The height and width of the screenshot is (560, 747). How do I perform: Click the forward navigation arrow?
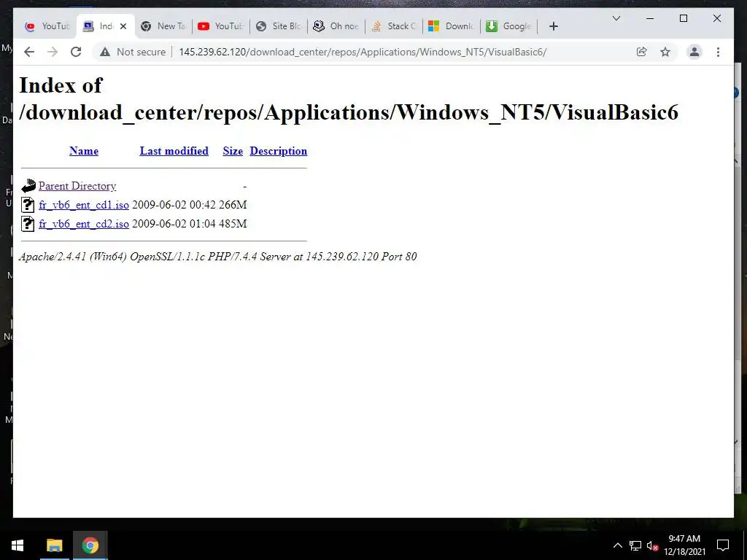pos(53,52)
